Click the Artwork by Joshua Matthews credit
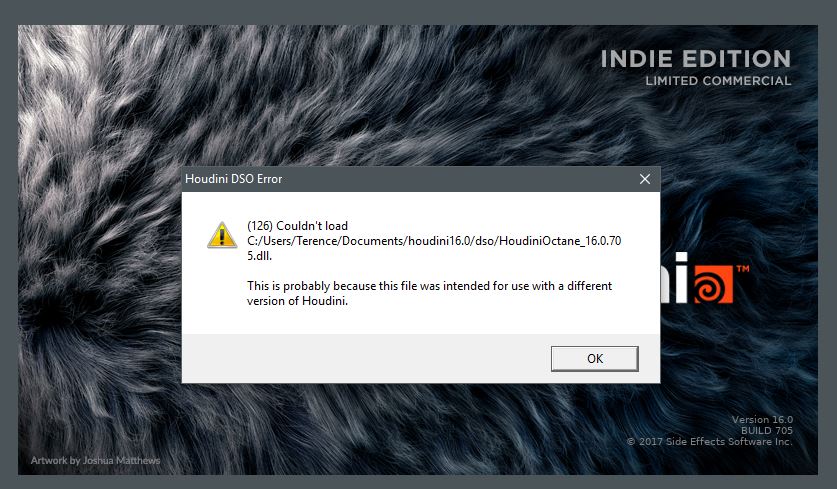Viewport: 837px width, 489px height. (95, 460)
